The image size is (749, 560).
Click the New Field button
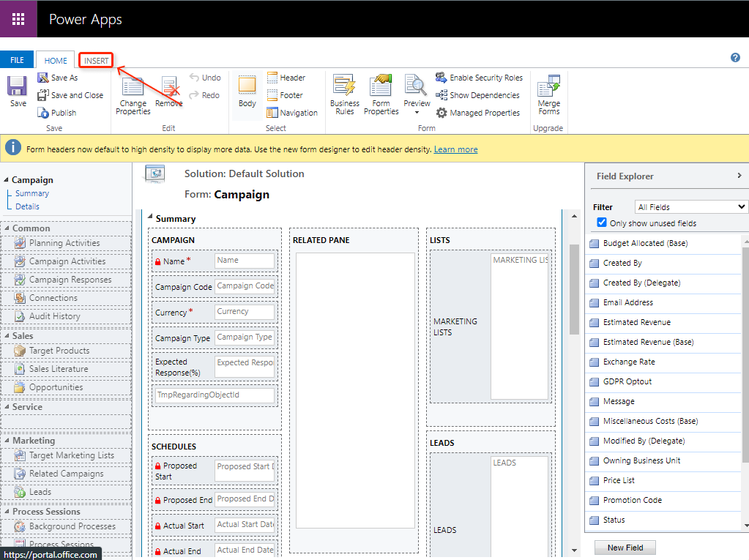625,548
